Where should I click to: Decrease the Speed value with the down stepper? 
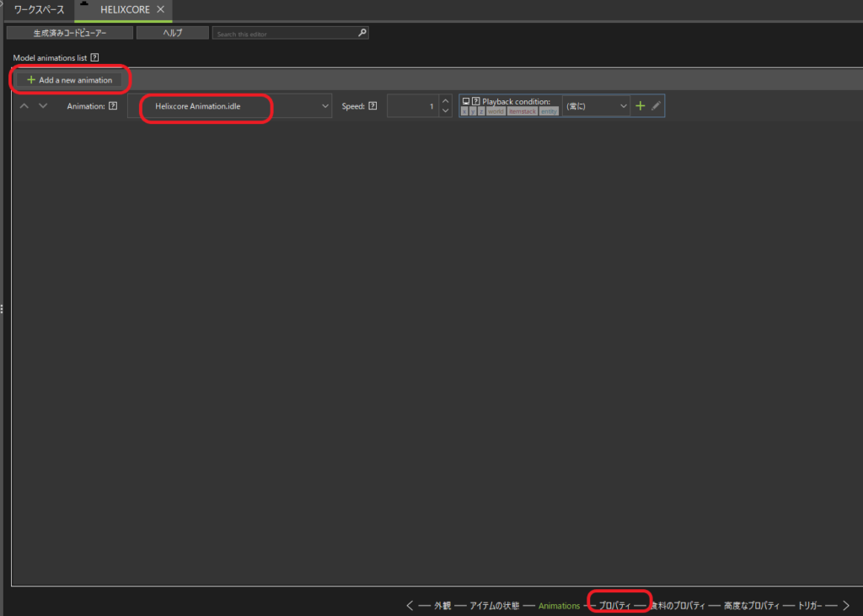pyautogui.click(x=446, y=112)
